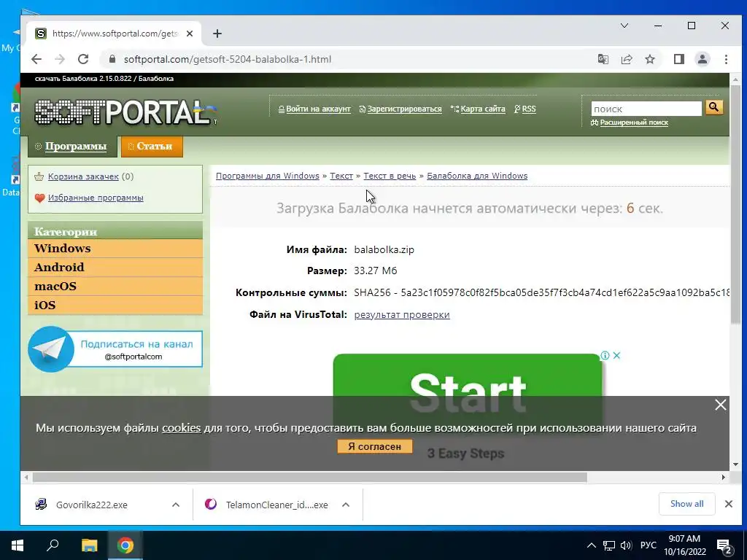747x560 pixels.
Task: Select the Windows category
Action: 115,249
